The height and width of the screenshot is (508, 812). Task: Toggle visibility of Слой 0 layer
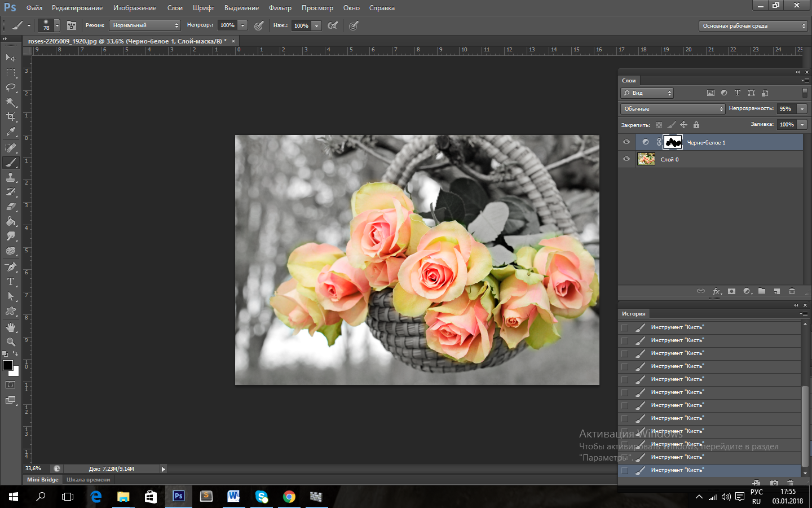coord(626,159)
